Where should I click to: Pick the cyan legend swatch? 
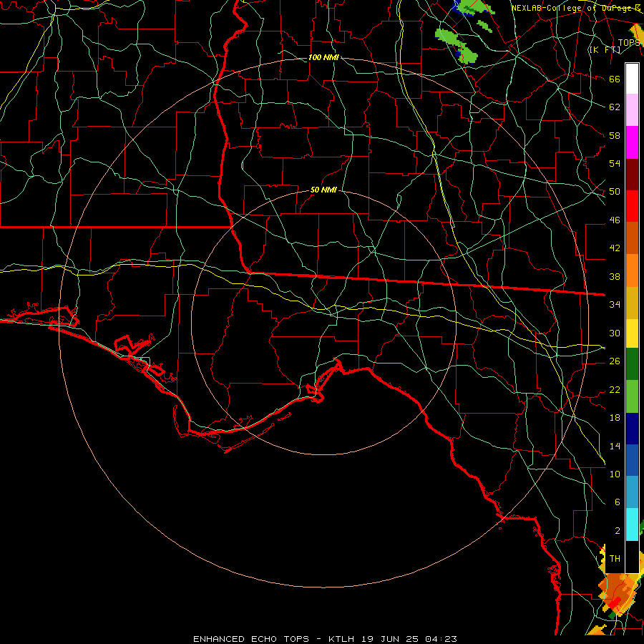coord(632,525)
